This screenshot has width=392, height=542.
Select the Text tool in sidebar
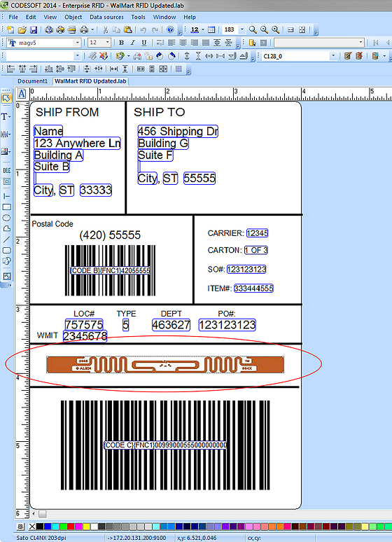tap(5, 116)
